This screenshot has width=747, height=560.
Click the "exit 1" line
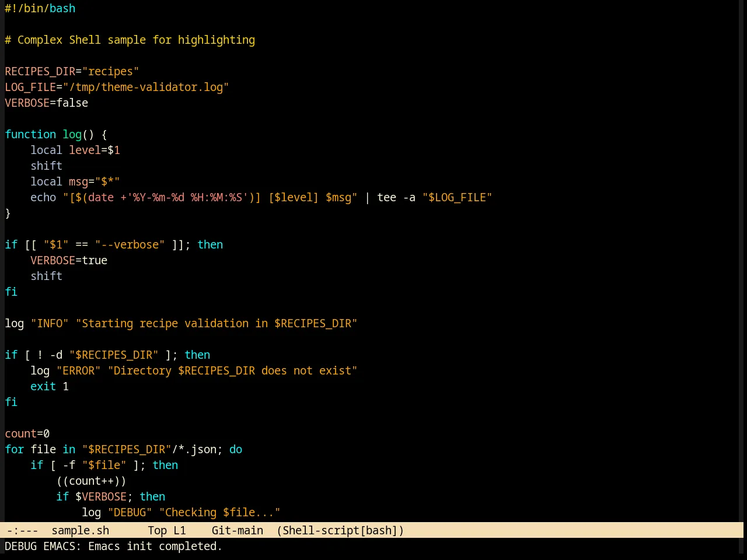[x=50, y=386]
